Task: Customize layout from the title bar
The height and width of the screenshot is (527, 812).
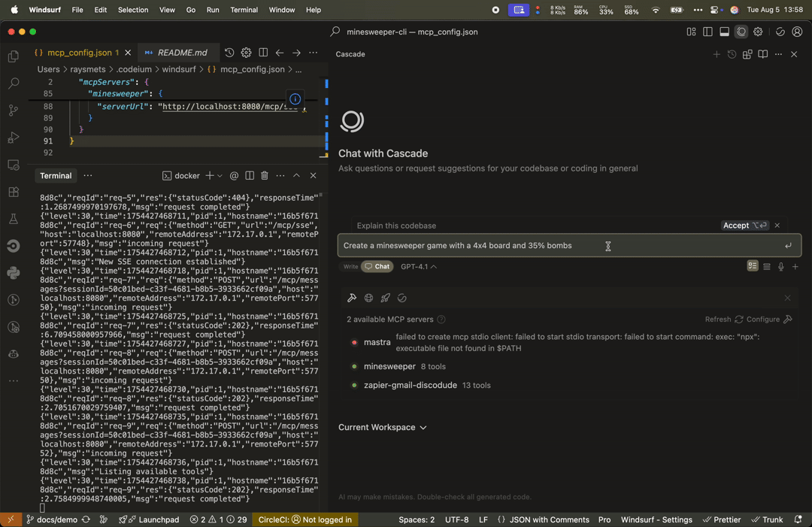Action: [692, 32]
